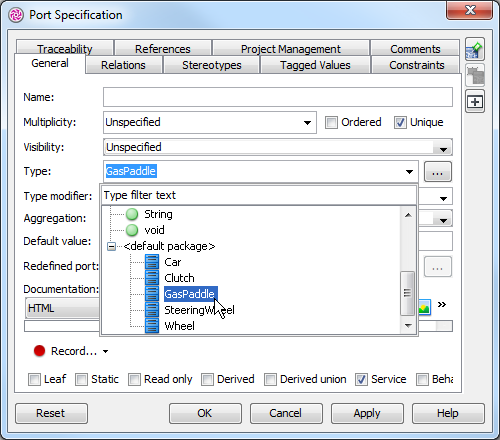The width and height of the screenshot is (500, 440).
Task: Click the Port Specification title bar app icon
Action: (16, 15)
